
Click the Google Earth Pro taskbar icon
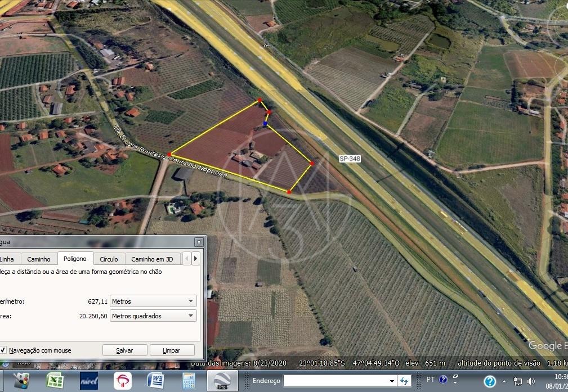[223, 381]
